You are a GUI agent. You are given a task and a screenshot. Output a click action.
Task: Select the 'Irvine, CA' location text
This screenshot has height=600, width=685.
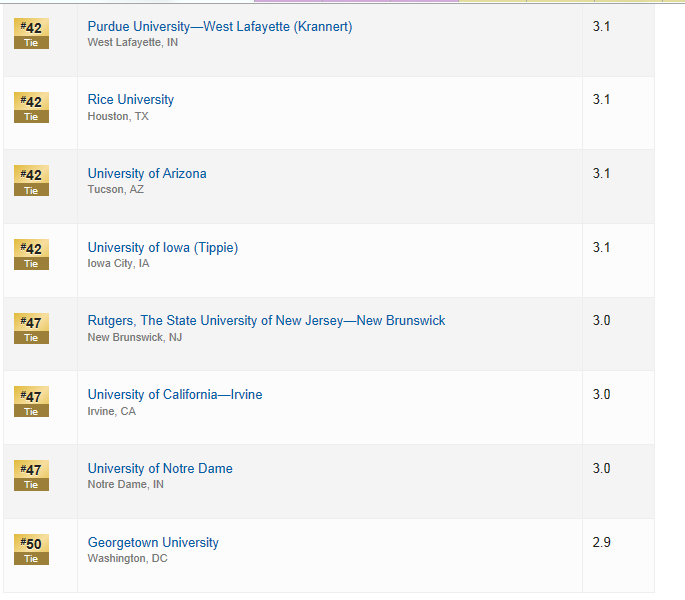click(x=112, y=411)
